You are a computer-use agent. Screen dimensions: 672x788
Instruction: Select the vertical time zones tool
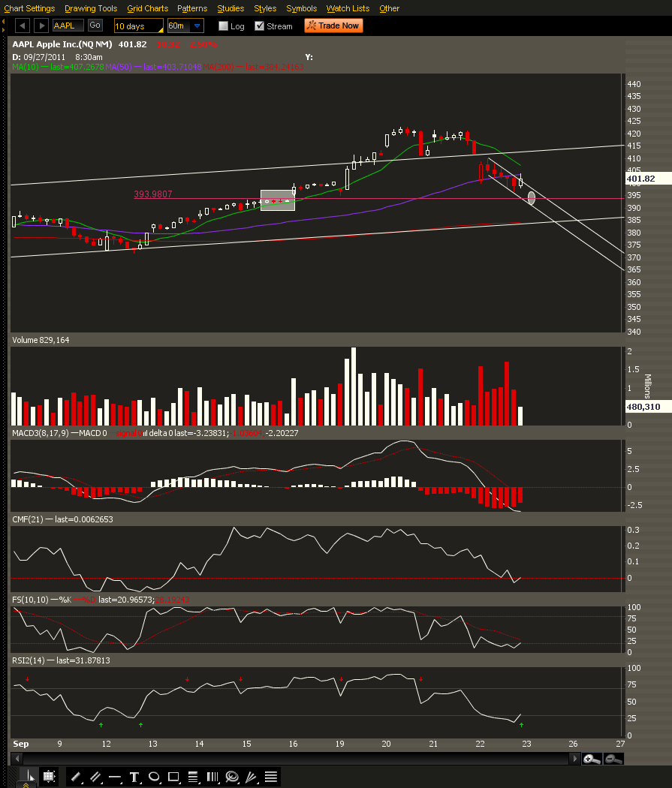tap(212, 777)
